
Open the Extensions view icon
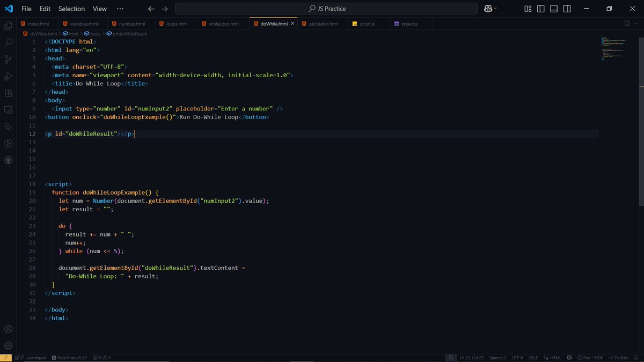pyautogui.click(x=8, y=93)
